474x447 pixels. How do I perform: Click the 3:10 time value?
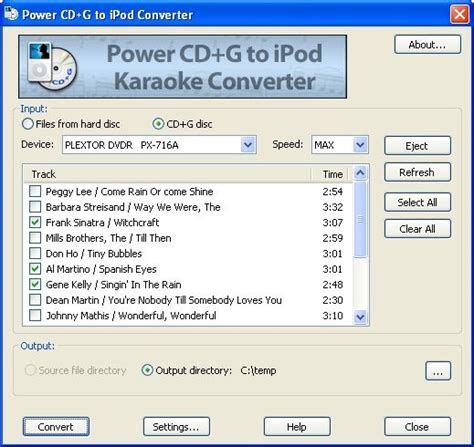click(x=333, y=316)
